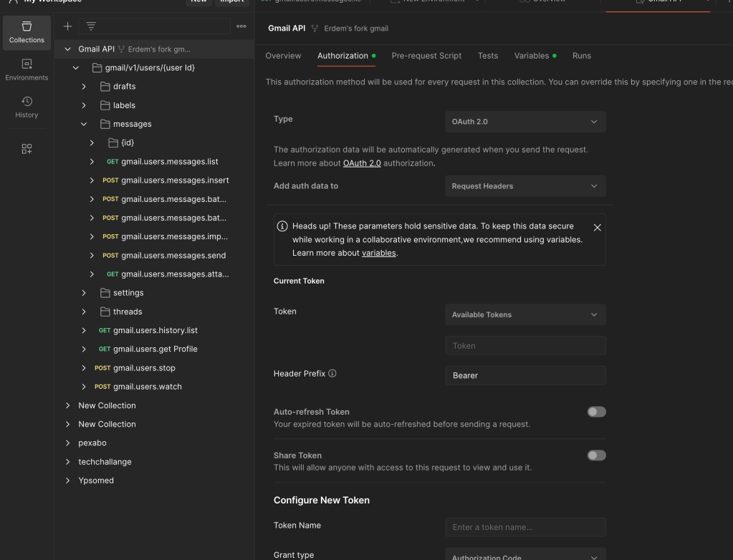Image resolution: width=733 pixels, height=560 pixels.
Task: Click the threads folder icon
Action: (x=105, y=312)
